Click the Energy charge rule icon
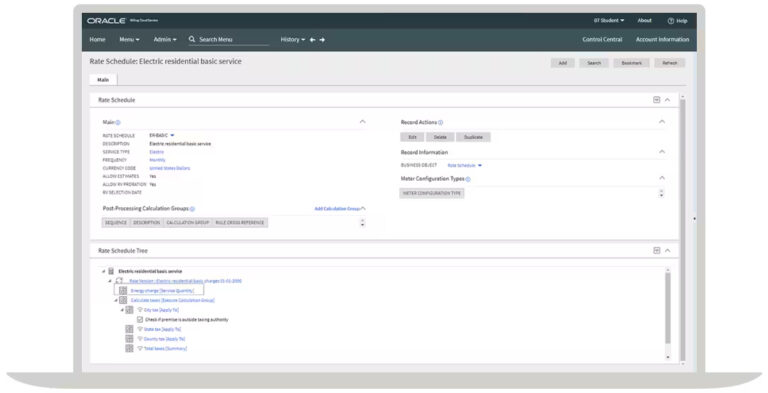The width and height of the screenshot is (768, 393). pos(123,291)
